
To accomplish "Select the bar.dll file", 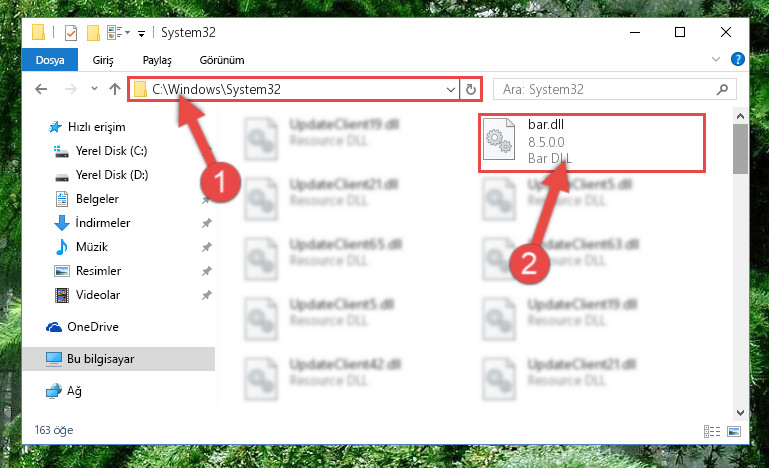I will (592, 142).
